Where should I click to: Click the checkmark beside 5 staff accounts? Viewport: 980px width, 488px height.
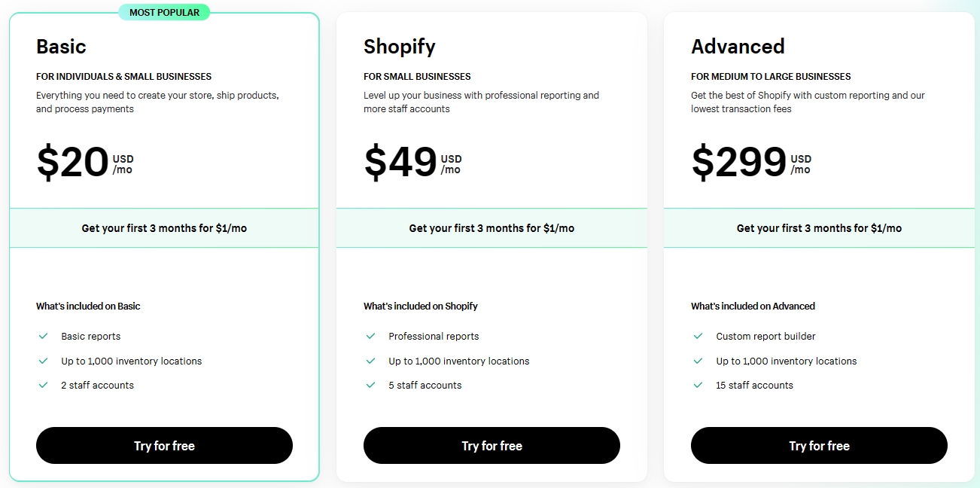click(x=370, y=385)
